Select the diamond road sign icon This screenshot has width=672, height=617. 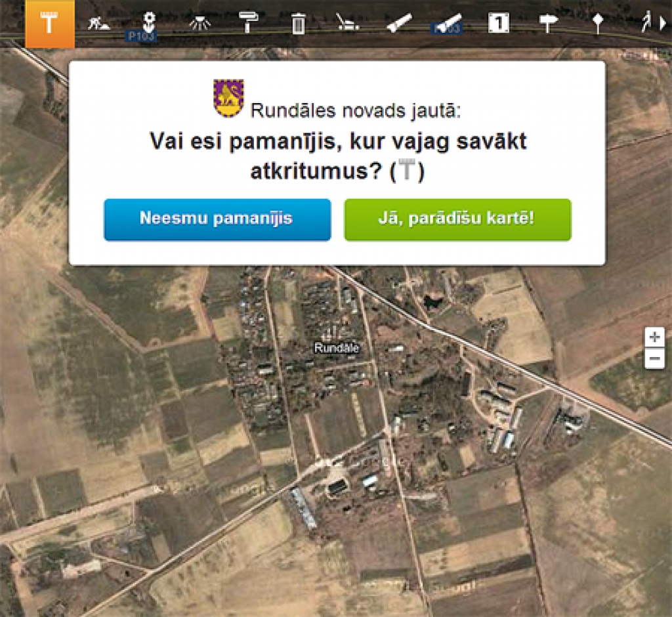pyautogui.click(x=597, y=24)
